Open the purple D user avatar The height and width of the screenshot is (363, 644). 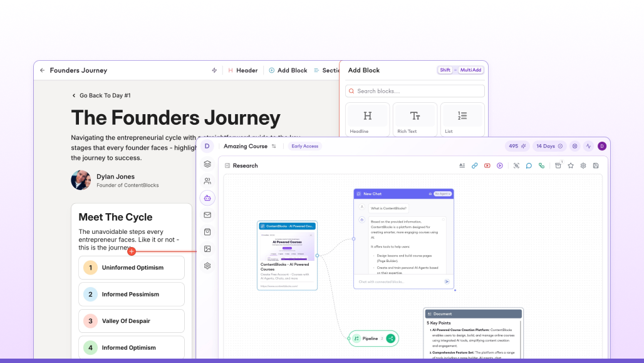(602, 146)
